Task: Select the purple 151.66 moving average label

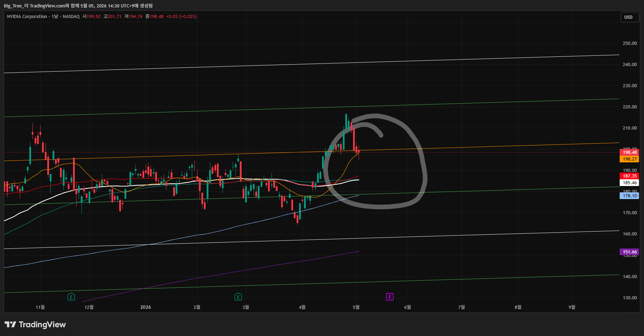Action: [x=630, y=252]
